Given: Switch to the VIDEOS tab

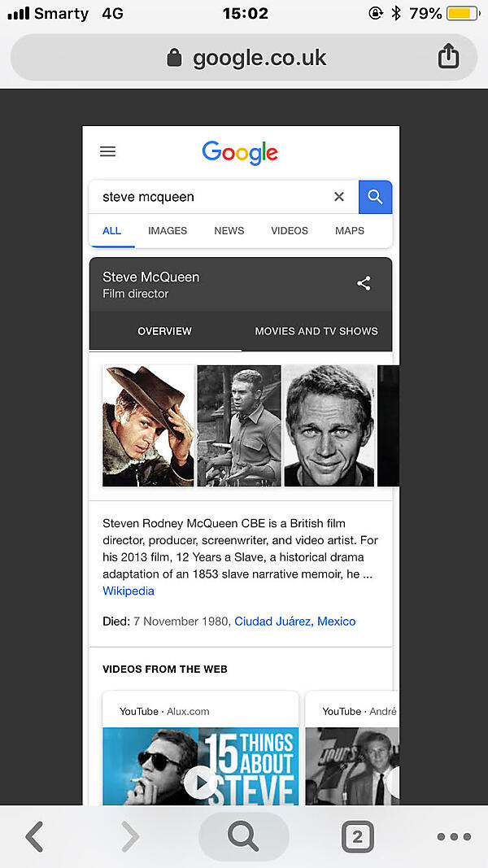Looking at the screenshot, I should (290, 231).
